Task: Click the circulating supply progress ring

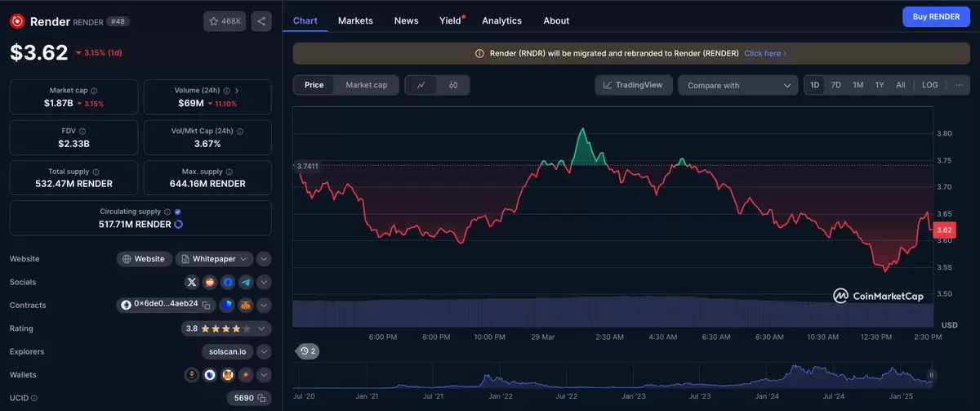Action: 179,224
